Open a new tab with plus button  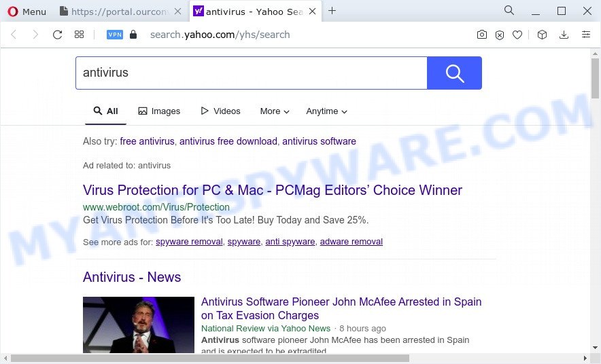(332, 11)
